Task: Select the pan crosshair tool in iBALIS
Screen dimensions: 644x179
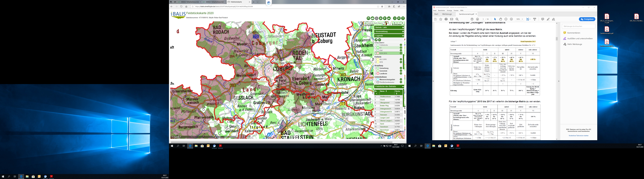Action: click(x=377, y=18)
